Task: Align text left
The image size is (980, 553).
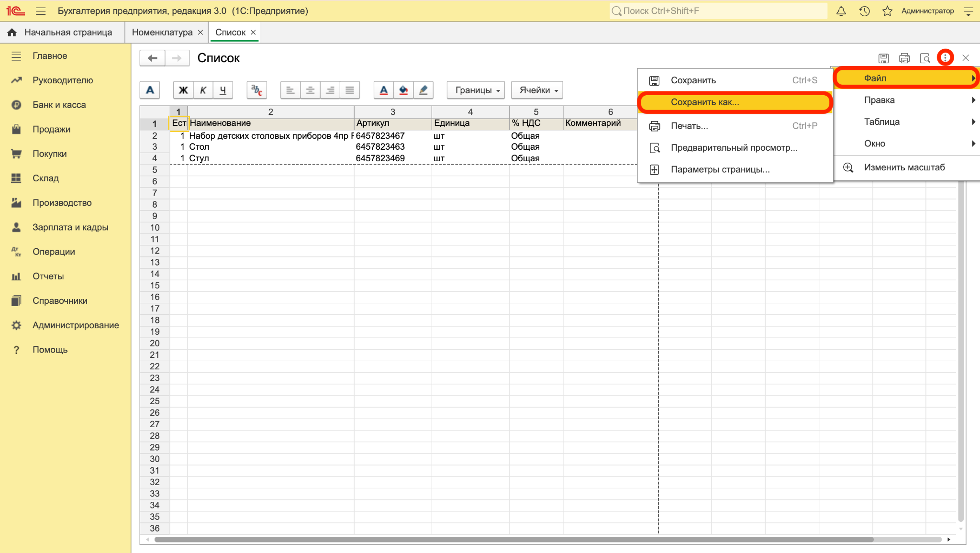Action: [290, 90]
